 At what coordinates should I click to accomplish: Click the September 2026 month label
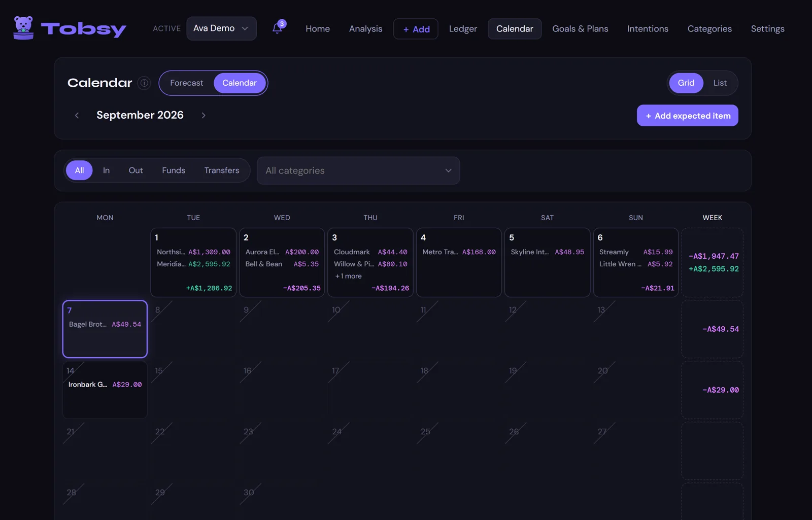tap(140, 116)
